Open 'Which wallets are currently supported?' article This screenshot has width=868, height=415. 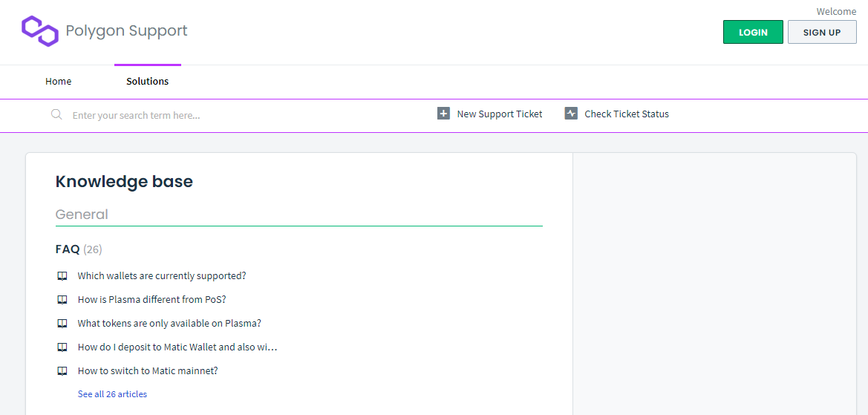[162, 276]
